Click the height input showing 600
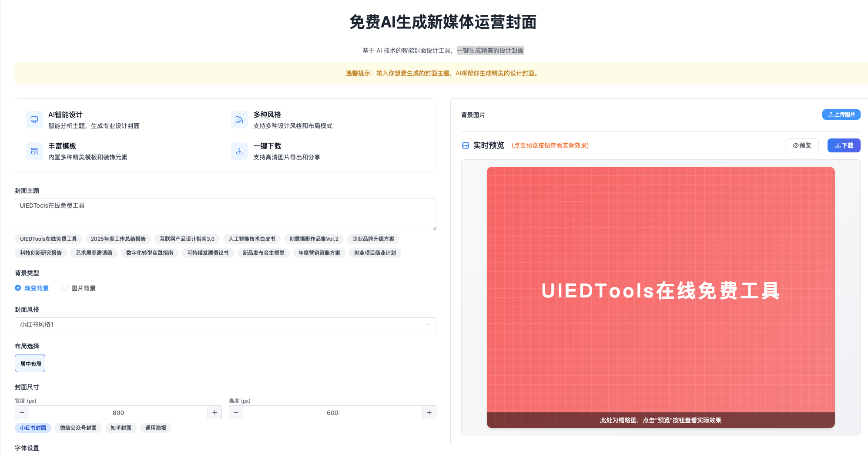The image size is (868, 455). (332, 412)
